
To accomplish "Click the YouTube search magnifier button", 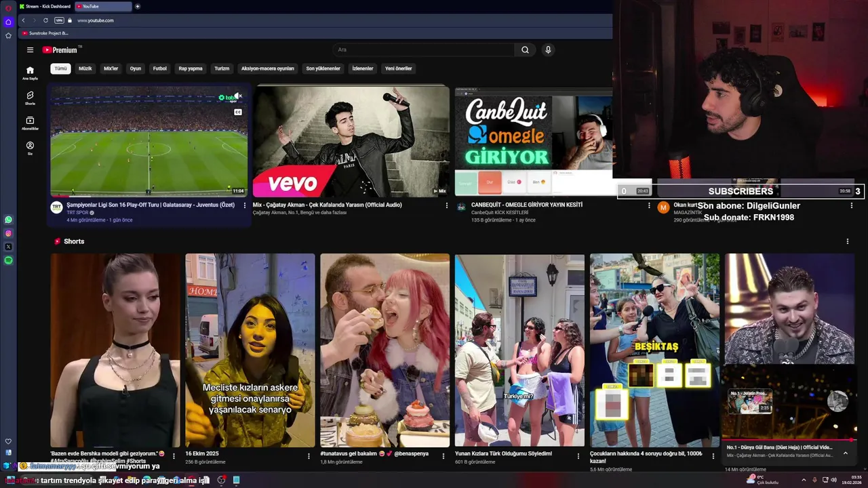I will click(x=525, y=49).
